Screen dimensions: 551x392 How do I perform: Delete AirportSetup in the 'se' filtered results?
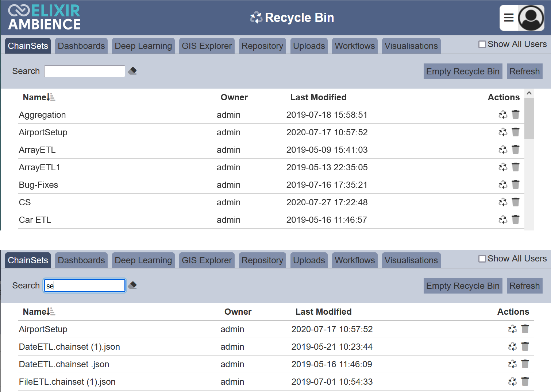tap(525, 329)
